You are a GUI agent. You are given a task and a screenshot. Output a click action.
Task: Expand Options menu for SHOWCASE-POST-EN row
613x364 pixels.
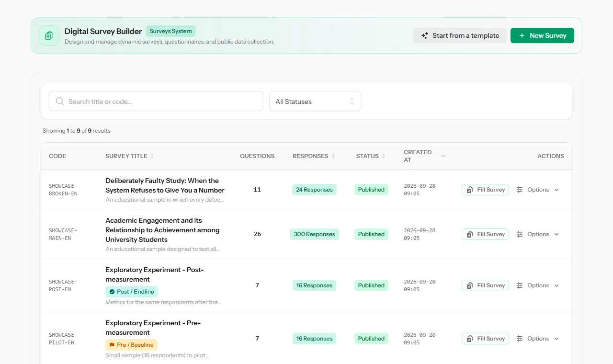click(537, 285)
